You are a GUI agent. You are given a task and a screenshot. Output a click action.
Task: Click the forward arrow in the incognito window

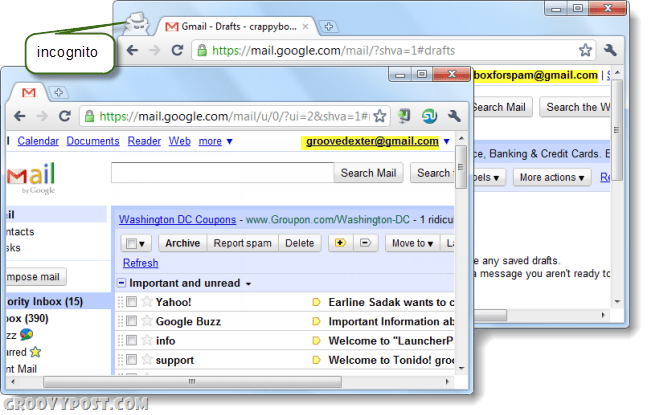tap(155, 51)
